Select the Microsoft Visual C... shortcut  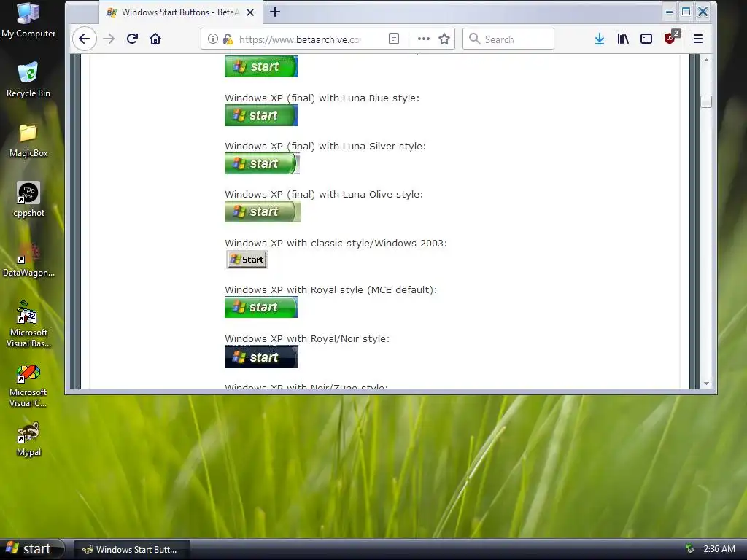(x=28, y=386)
